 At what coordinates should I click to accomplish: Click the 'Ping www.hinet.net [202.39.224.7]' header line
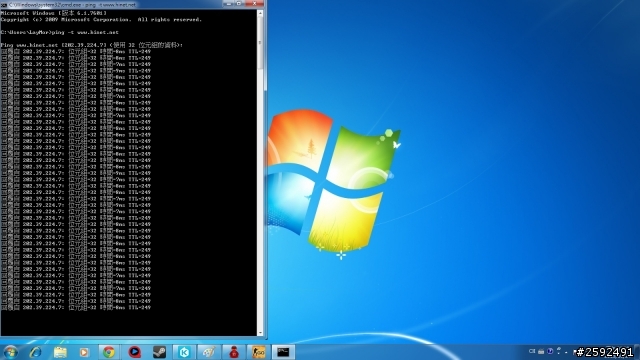[x=92, y=45]
